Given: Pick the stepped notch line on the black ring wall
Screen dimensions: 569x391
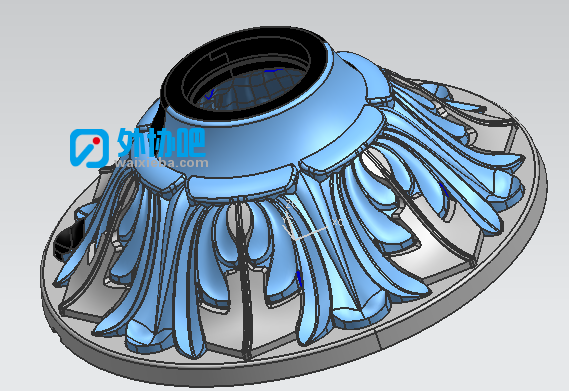Looking at the screenshot, I should click(x=219, y=56).
